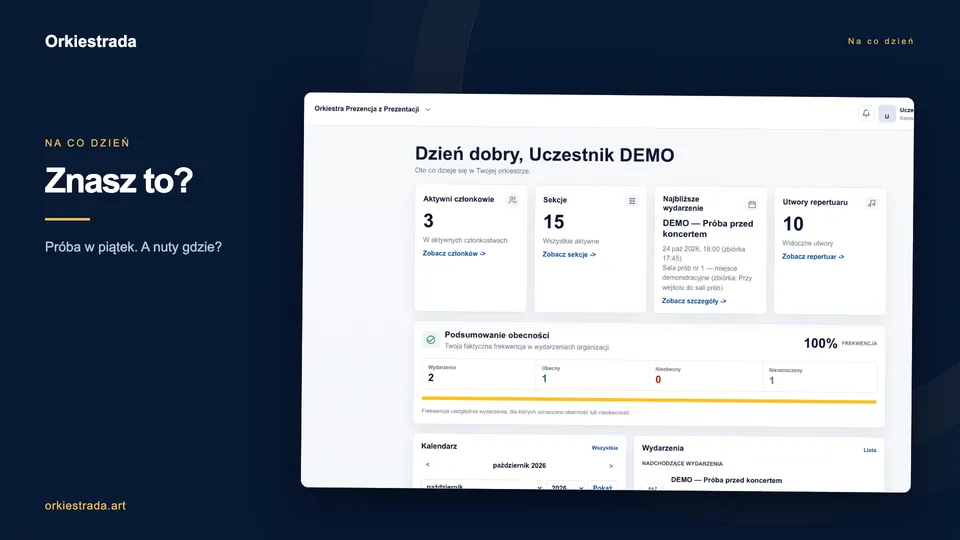This screenshot has width=960, height=540.
Task: Expand the Orkiestra Prezencja z Prezentacji chevron
Action: [x=428, y=110]
